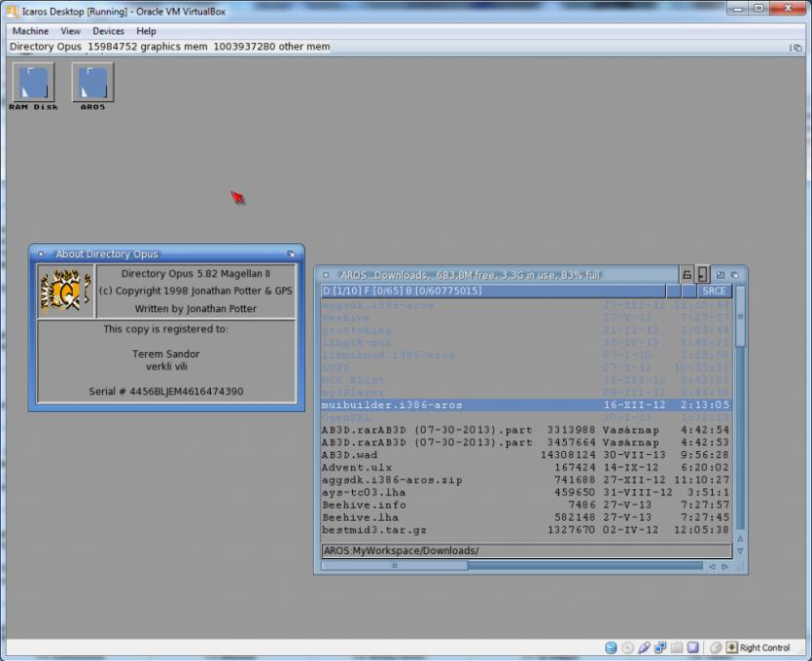Viewport: 812px width, 661px height.
Task: Toggle the SRCE source indicator in lister
Action: pyautogui.click(x=714, y=291)
